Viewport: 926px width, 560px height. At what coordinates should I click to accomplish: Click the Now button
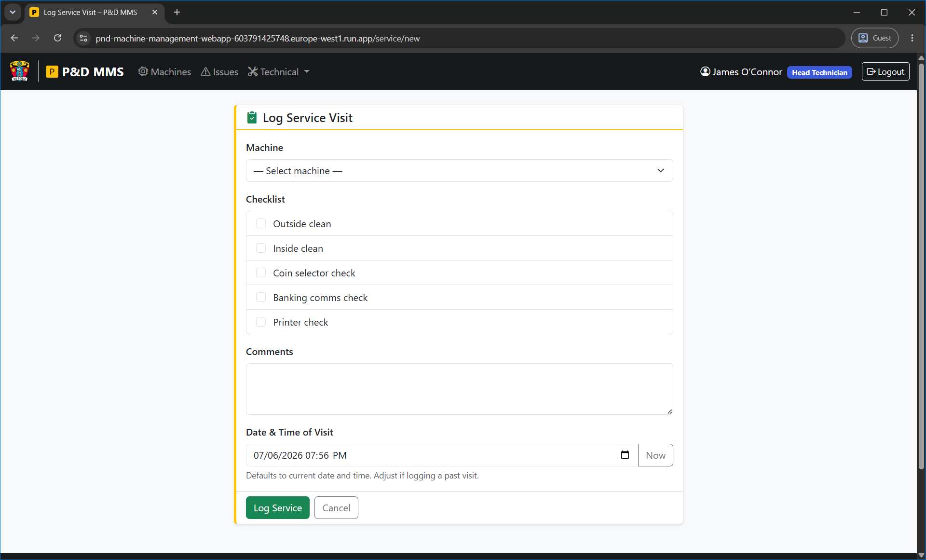[655, 455]
